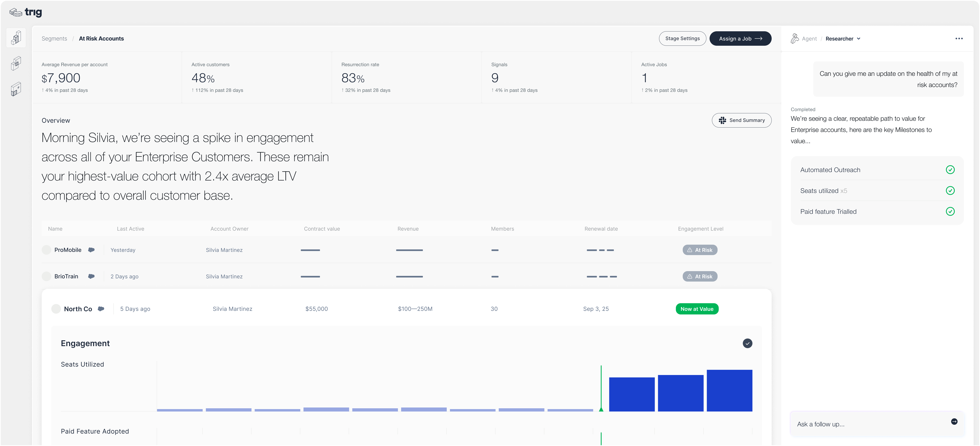Click North Co's $100—250M revenue
Image resolution: width=980 pixels, height=446 pixels.
[x=415, y=309]
